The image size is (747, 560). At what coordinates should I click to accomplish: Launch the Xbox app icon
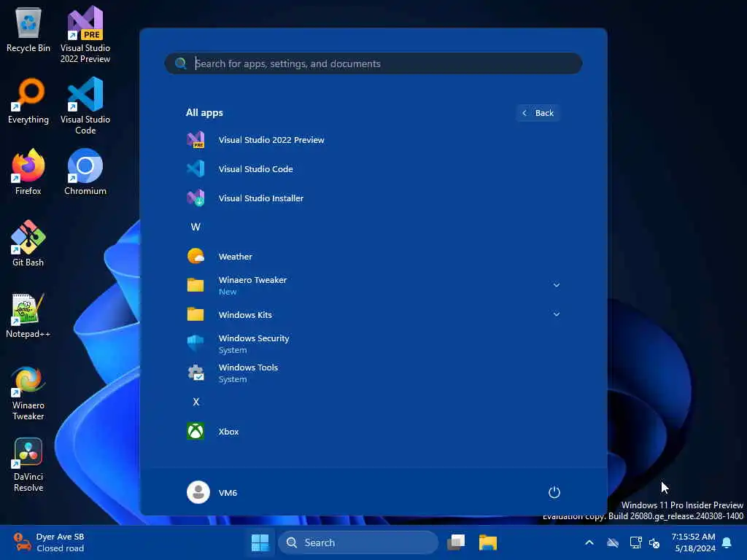(x=196, y=431)
